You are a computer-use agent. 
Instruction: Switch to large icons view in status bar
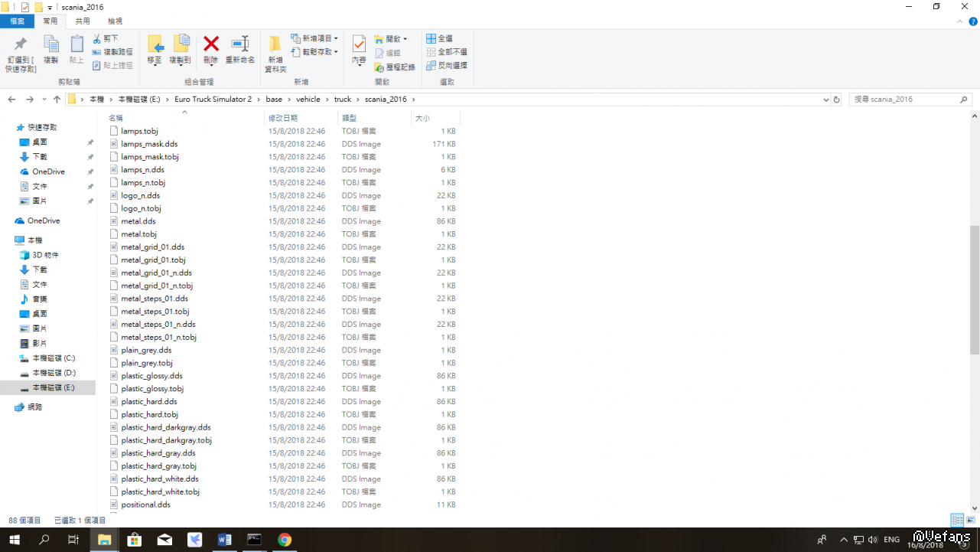tap(969, 520)
